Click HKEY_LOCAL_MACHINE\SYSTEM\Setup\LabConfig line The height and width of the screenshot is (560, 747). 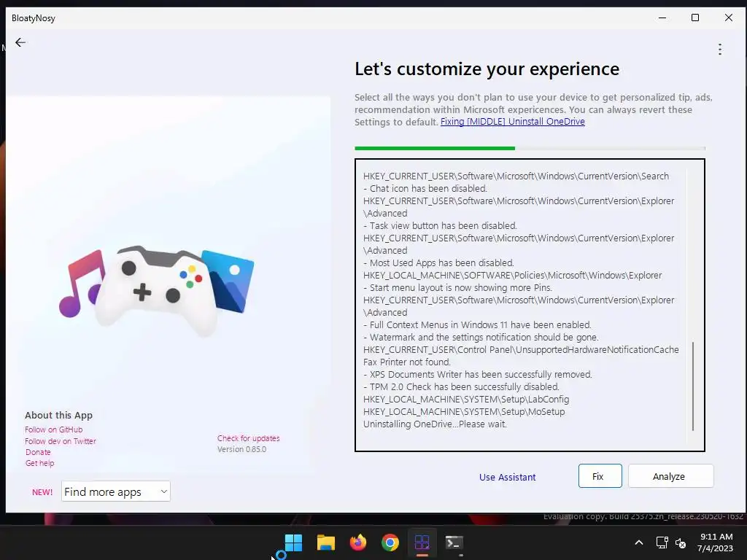[x=466, y=399]
